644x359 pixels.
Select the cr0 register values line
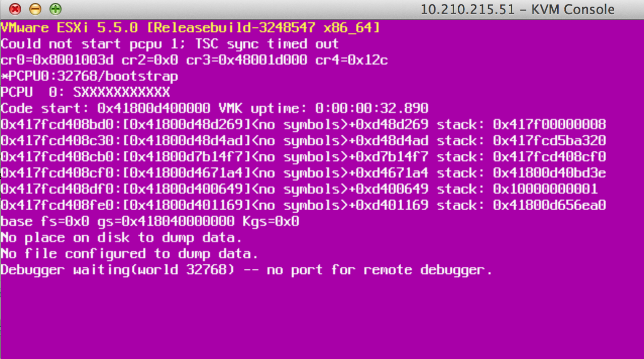194,60
